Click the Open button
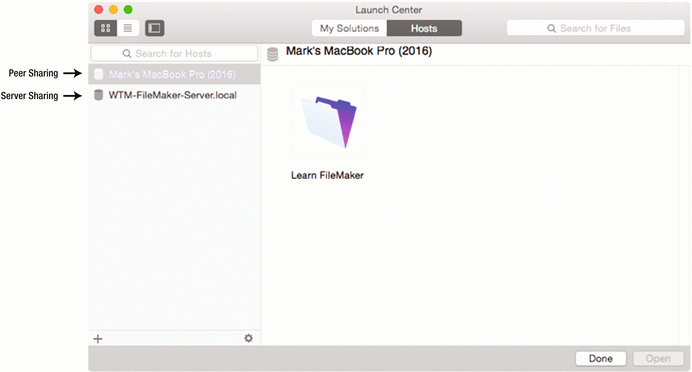The image size is (692, 372). click(658, 358)
